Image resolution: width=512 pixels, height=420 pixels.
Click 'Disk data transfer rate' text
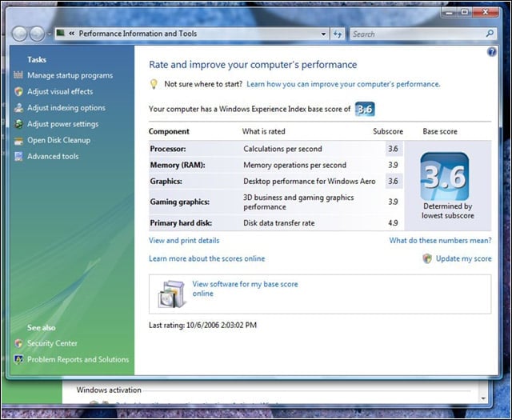coord(279,223)
